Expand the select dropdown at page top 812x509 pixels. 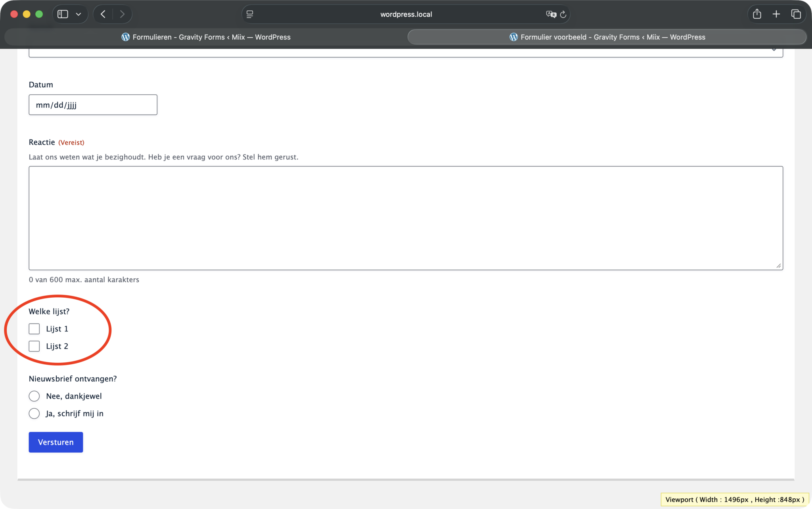point(406,52)
